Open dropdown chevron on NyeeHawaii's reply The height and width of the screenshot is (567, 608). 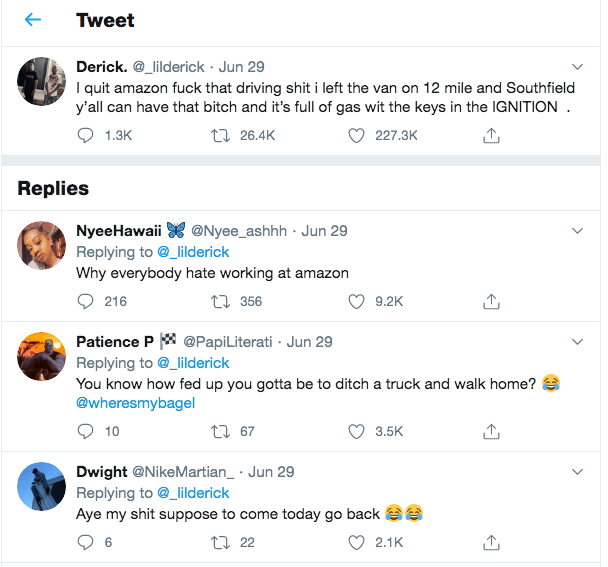coord(577,231)
